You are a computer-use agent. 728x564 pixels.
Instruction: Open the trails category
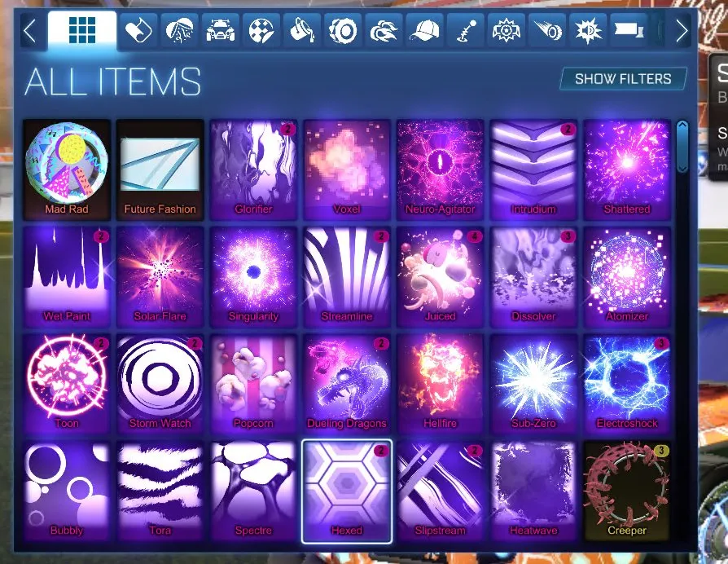pos(547,30)
